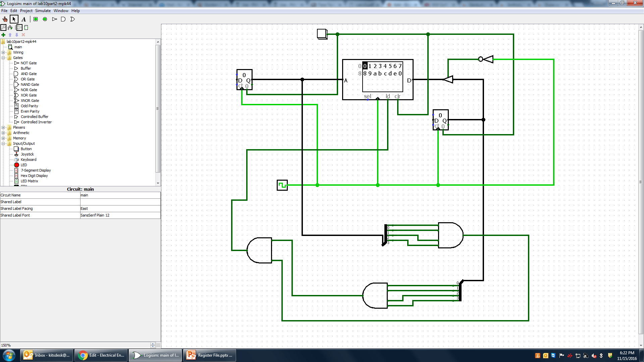Expand the Memory folder

(3, 138)
